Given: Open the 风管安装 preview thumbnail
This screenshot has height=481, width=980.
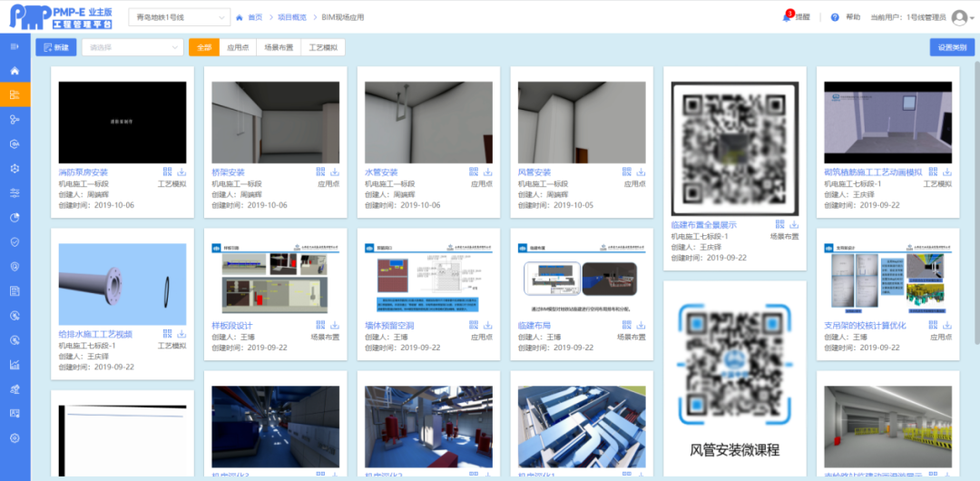Looking at the screenshot, I should (582, 123).
